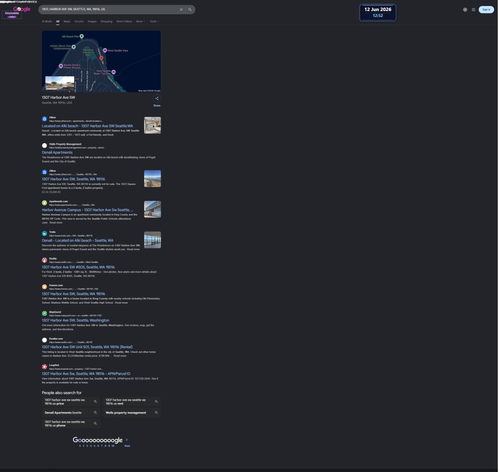500x472 pixels.
Task: Click the magnifier search icon in search bar
Action: (190, 10)
